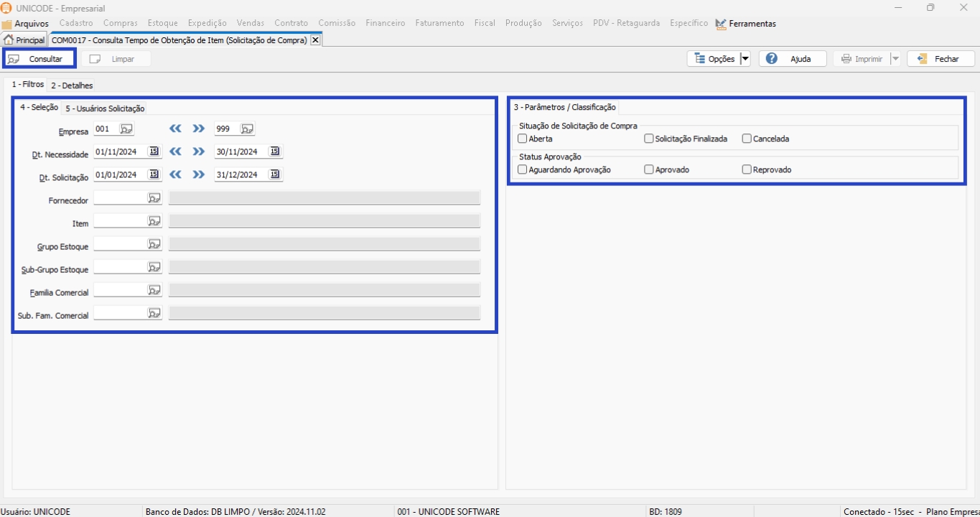Toggle the Aguardando Aprovação checkbox
This screenshot has width=980, height=517.
coord(523,170)
